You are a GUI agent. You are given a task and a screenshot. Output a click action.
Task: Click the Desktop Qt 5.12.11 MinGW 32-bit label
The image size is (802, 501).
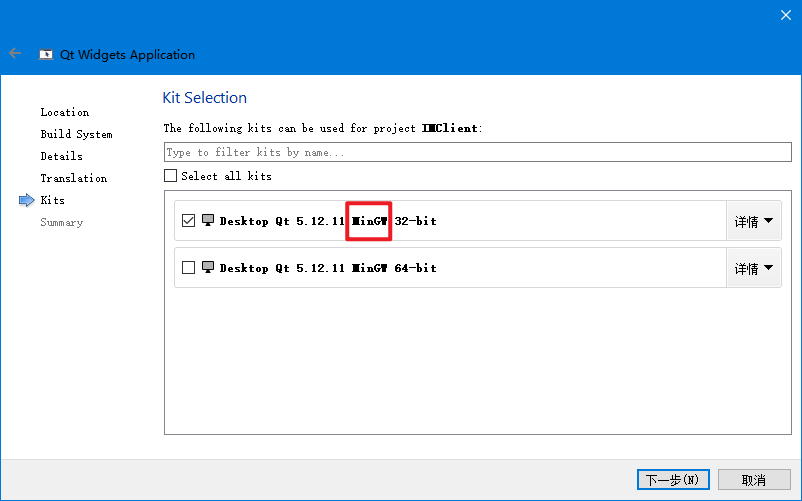point(328,221)
